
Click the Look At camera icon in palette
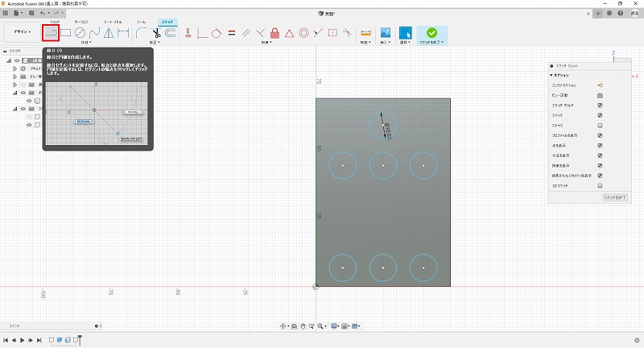(x=600, y=95)
